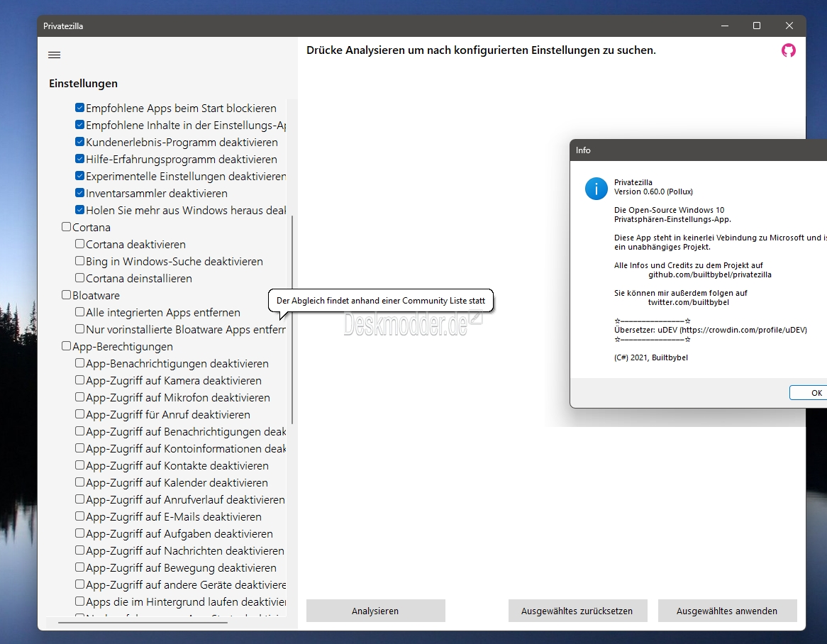Click the Info dialog title bar

tap(699, 150)
